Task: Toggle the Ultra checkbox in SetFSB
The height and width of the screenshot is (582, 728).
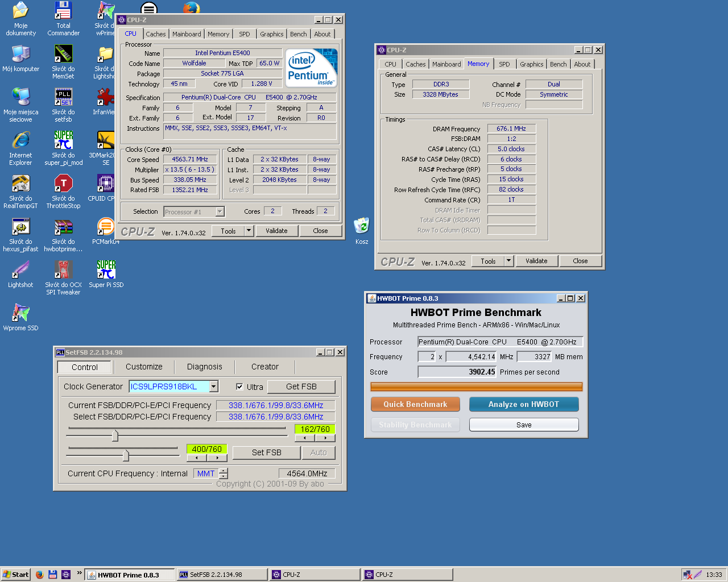Action: [239, 386]
